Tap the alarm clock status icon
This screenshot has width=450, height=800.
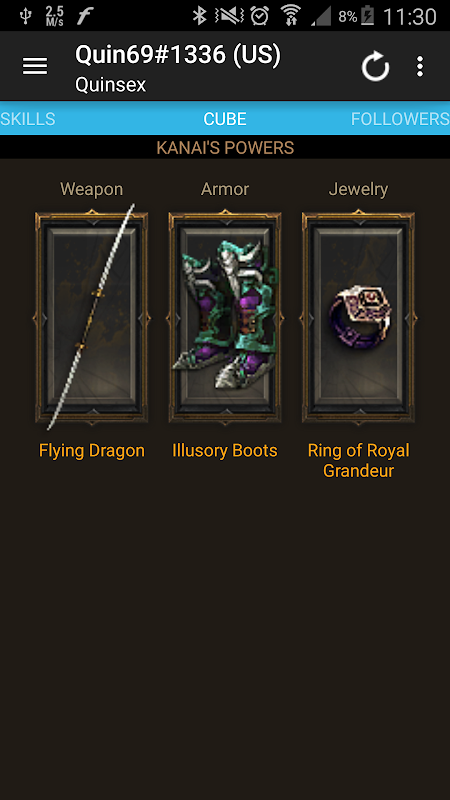point(259,16)
